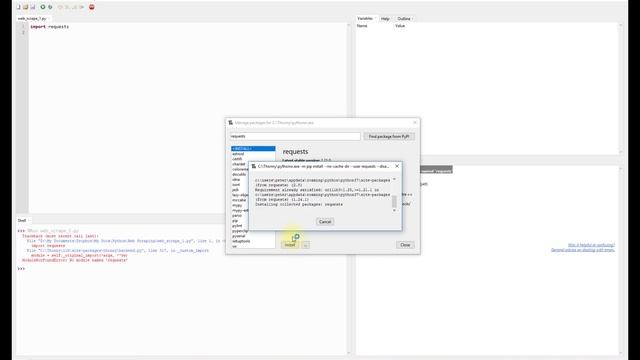
Task: Open the Outline panel tab
Action: click(x=404, y=19)
